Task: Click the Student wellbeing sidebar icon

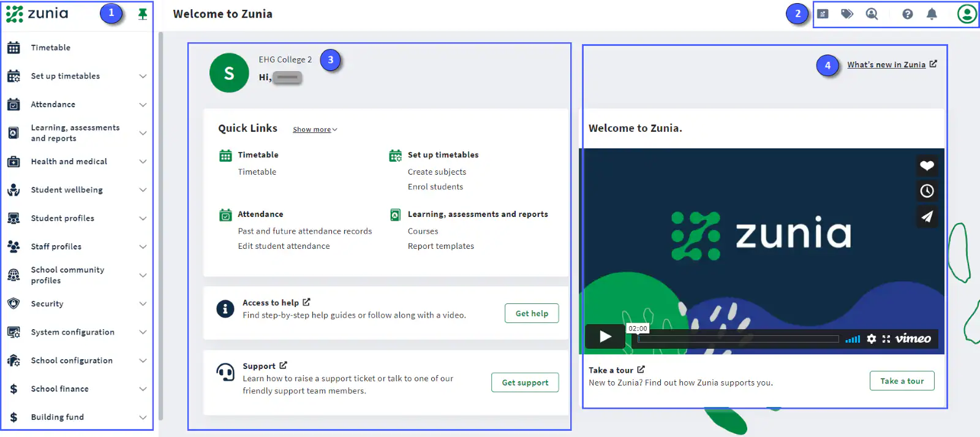Action: click(13, 190)
